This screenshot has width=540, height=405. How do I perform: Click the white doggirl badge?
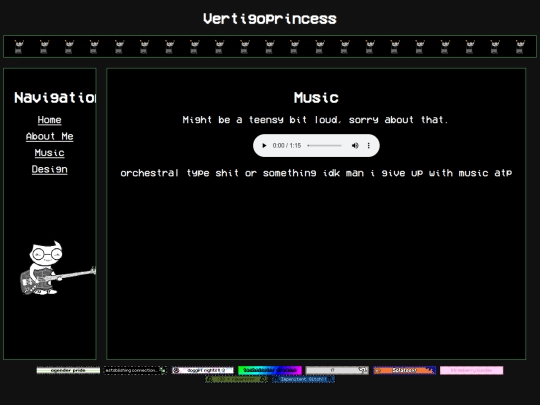[202, 370]
